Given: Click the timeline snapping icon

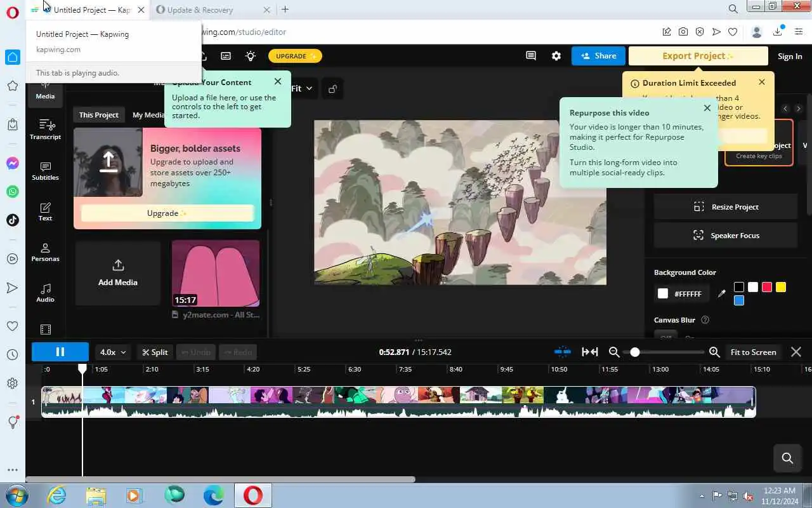Looking at the screenshot, I should point(562,352).
